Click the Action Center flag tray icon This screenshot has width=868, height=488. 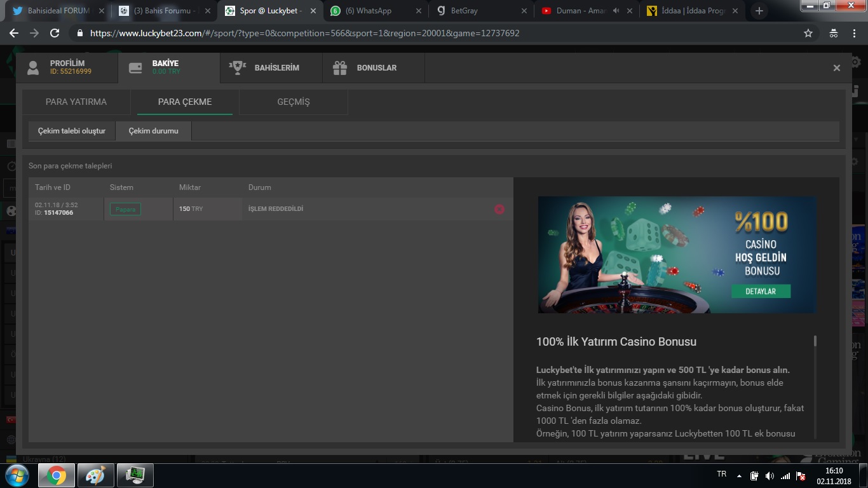coord(801,476)
